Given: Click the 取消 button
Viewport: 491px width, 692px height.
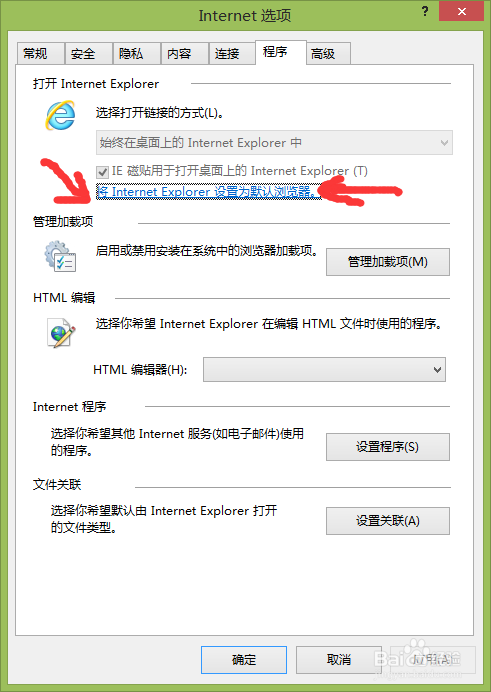Looking at the screenshot, I should coord(338,660).
